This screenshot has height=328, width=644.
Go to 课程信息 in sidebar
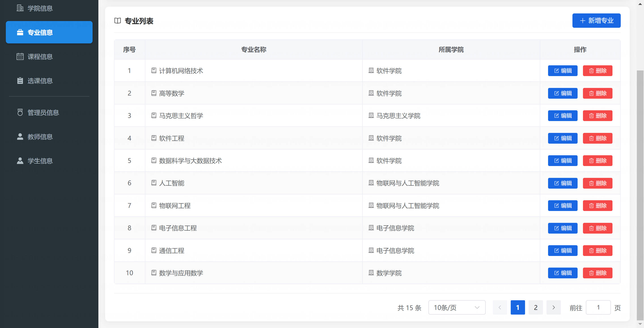(49, 57)
